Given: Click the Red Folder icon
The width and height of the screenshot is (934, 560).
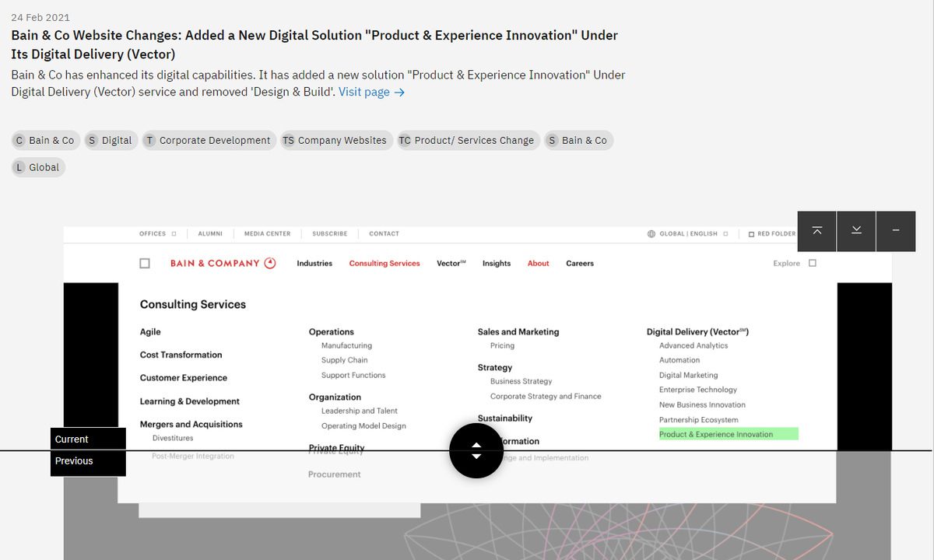Looking at the screenshot, I should 751,234.
